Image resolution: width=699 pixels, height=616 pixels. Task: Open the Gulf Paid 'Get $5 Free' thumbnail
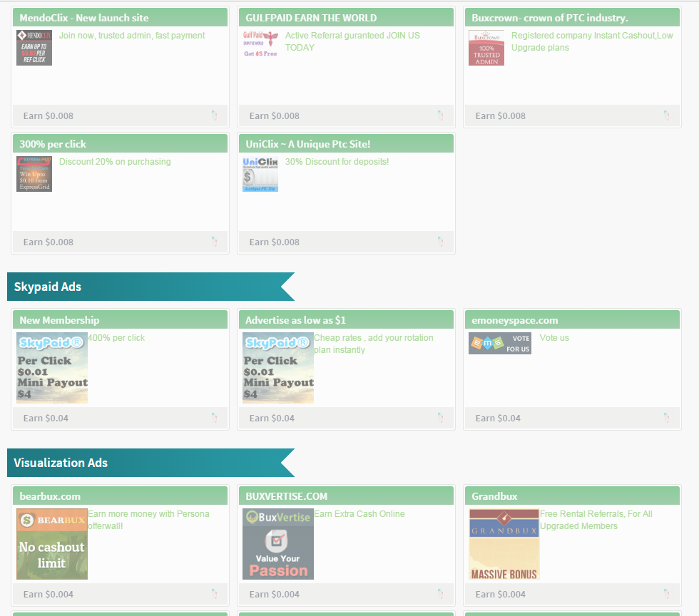[260, 44]
